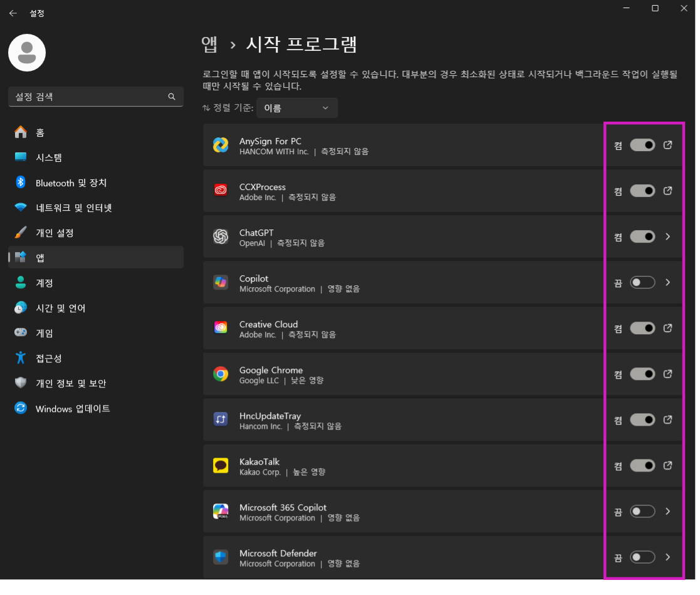Disable Creative Cloud startup toggle

642,329
